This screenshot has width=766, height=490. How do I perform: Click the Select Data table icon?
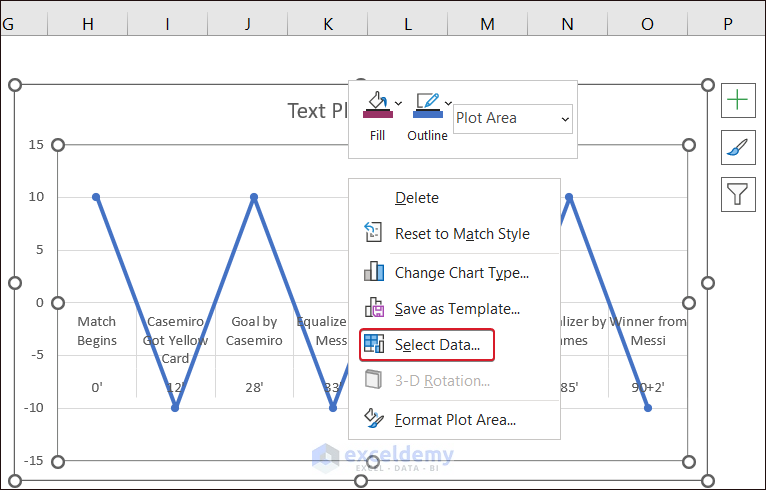[x=374, y=345]
